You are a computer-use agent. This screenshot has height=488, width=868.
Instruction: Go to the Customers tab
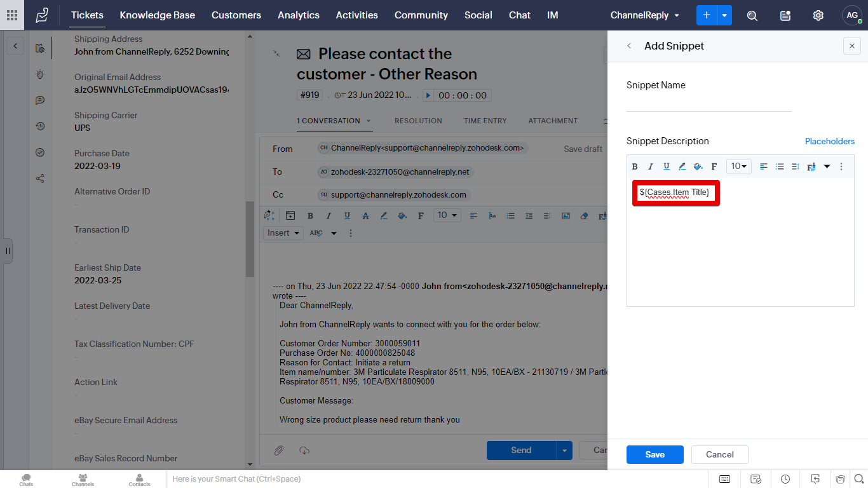pos(236,15)
